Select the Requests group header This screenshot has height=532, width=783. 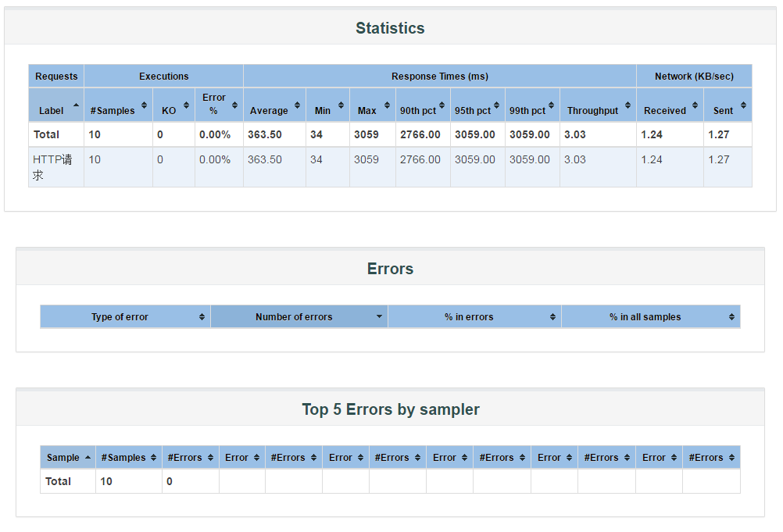[x=56, y=77]
